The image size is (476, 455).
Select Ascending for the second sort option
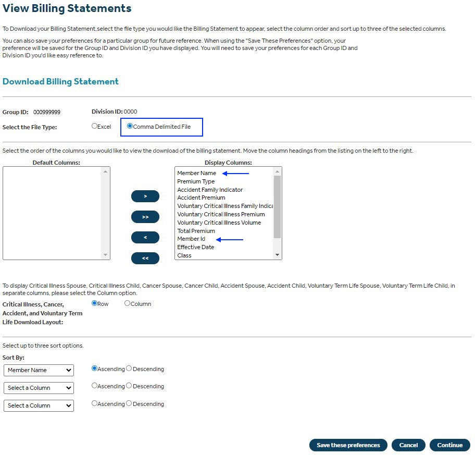tap(94, 386)
